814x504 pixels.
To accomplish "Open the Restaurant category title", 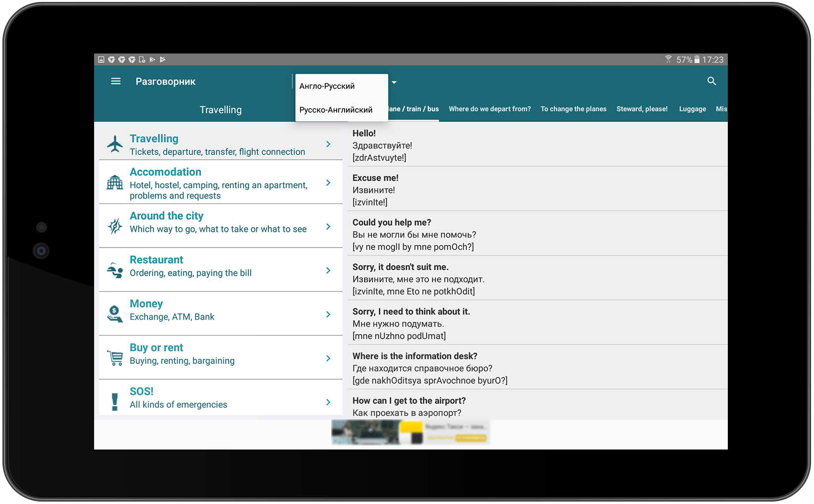I will [156, 260].
